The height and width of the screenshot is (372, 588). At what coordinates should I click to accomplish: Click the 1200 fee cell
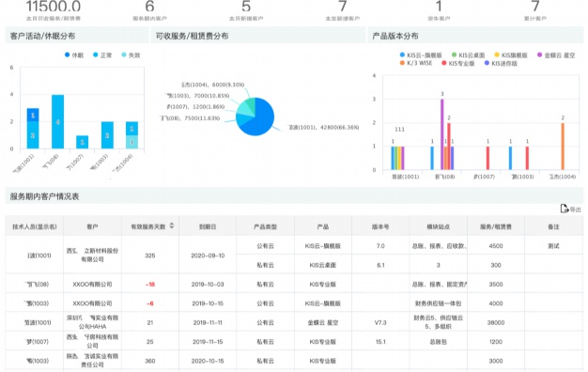pyautogui.click(x=496, y=342)
